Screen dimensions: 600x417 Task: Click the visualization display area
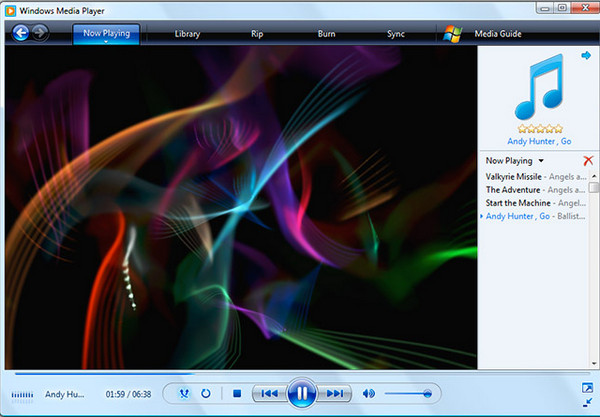click(241, 207)
